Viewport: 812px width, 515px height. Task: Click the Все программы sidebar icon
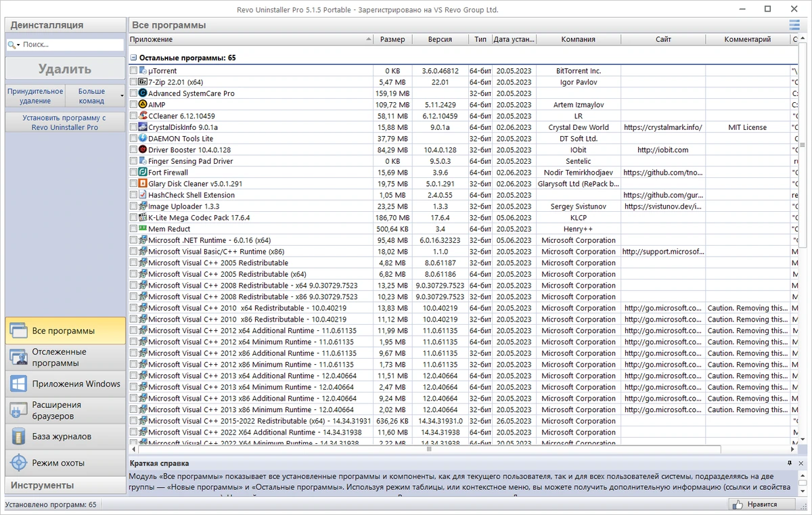tap(18, 331)
